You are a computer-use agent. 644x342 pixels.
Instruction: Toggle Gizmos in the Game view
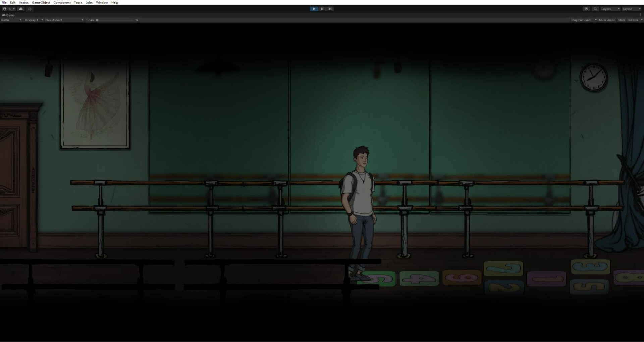pyautogui.click(x=633, y=20)
